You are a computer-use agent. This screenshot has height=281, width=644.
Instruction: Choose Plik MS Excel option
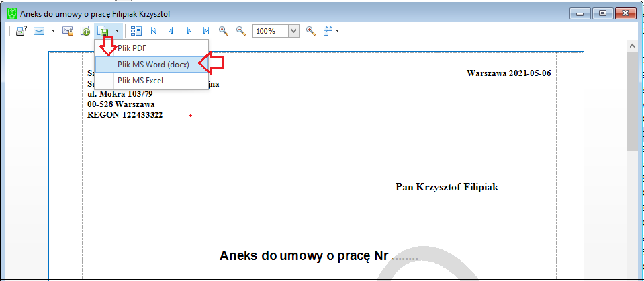point(151,81)
